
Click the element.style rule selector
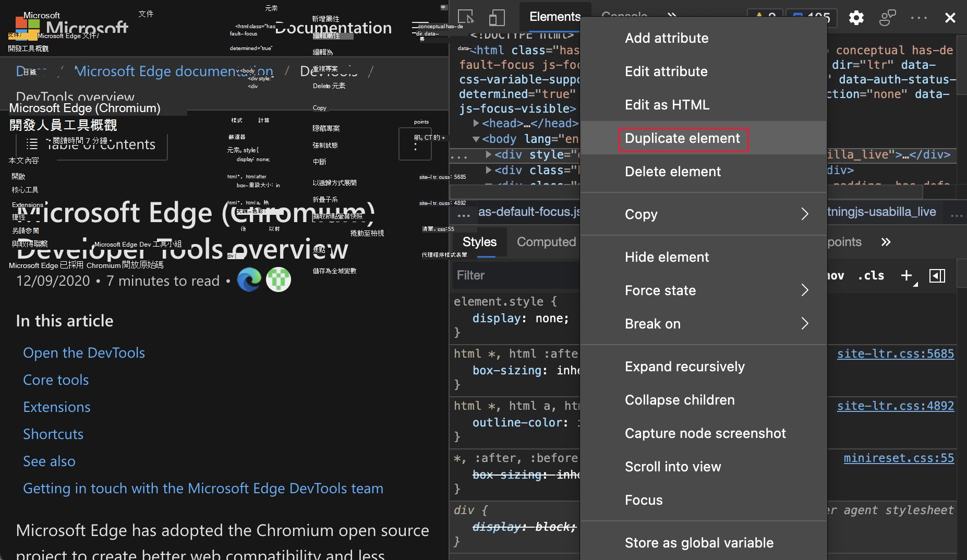point(499,301)
